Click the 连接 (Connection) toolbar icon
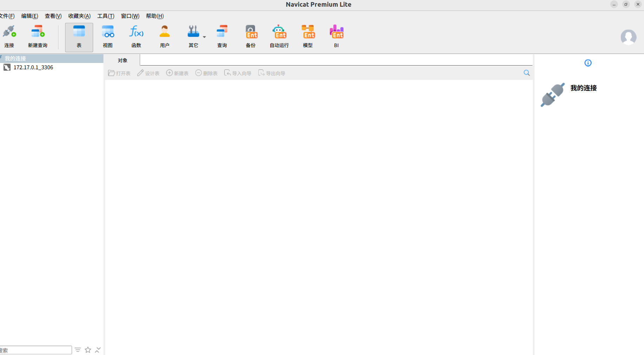The width and height of the screenshot is (644, 355). [x=9, y=37]
